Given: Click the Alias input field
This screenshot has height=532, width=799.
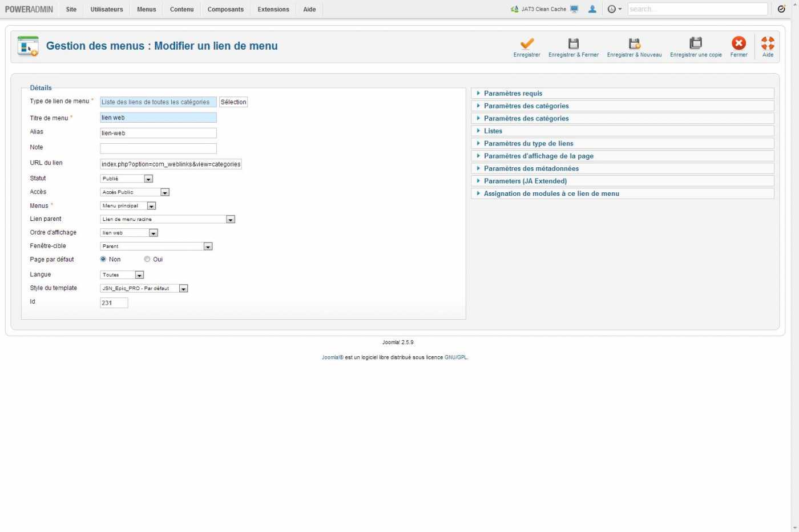Looking at the screenshot, I should click(x=158, y=133).
